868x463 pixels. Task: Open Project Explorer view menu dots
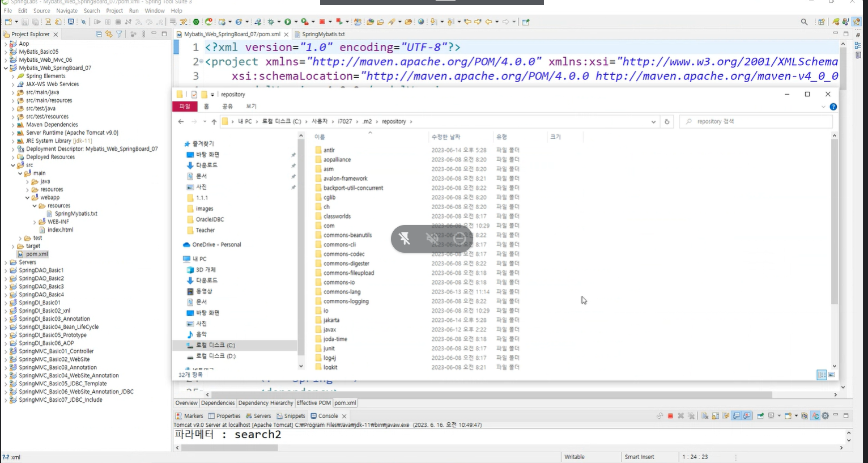pos(144,34)
